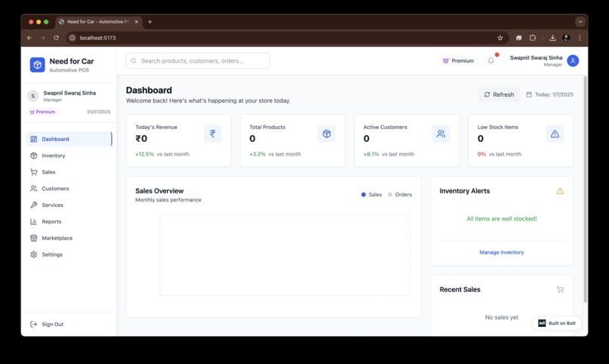Click the box icon in Total Products card
The width and height of the screenshot is (609, 364).
tap(326, 134)
